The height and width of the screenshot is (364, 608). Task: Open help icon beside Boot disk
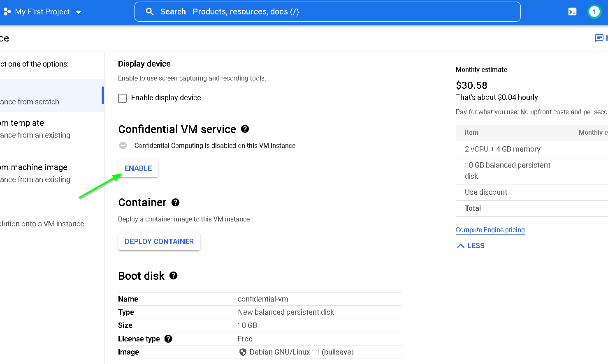tap(174, 275)
